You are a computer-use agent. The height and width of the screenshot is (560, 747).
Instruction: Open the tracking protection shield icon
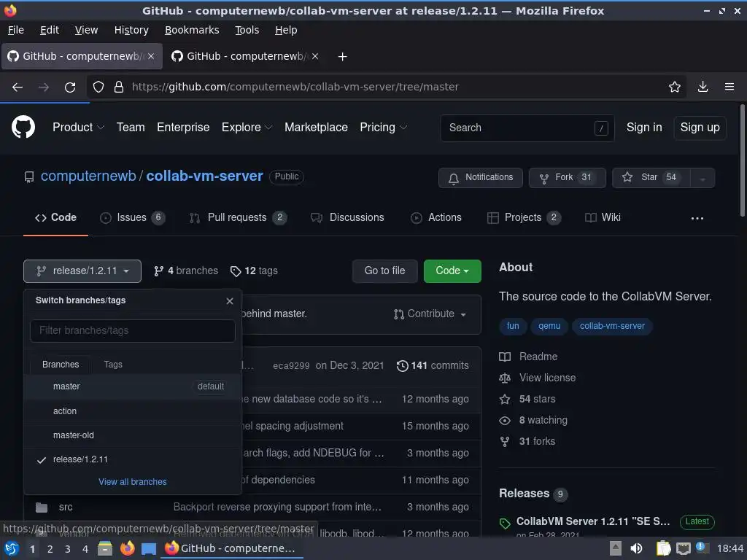[x=98, y=87]
